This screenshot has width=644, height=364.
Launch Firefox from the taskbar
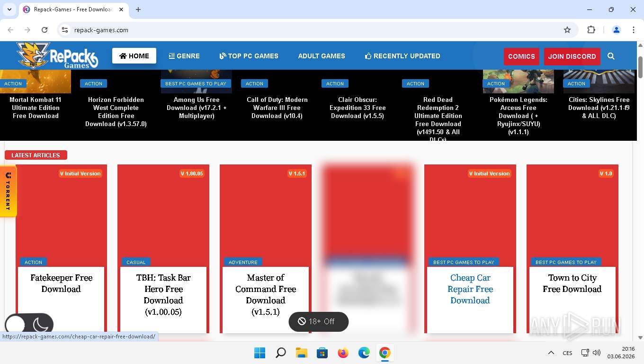343,353
